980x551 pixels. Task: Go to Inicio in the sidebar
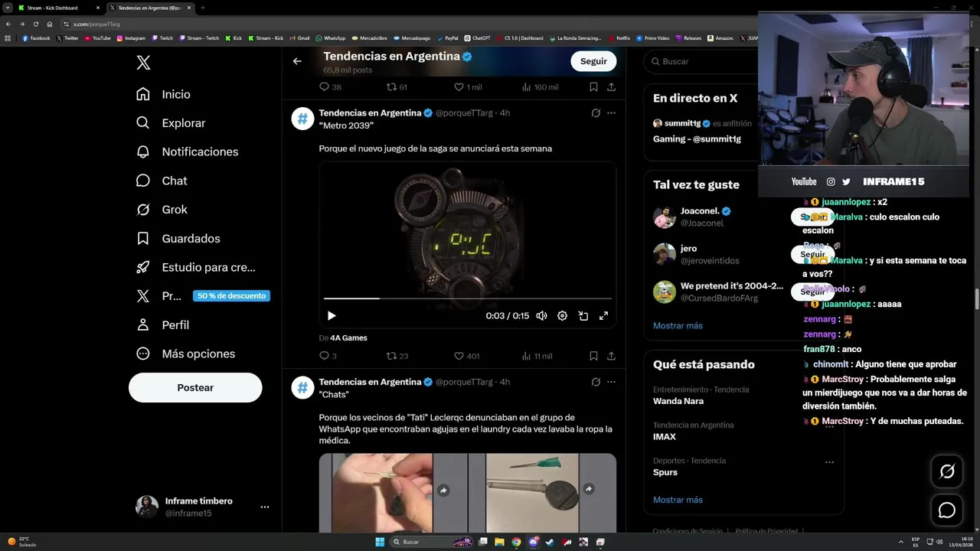click(163, 94)
